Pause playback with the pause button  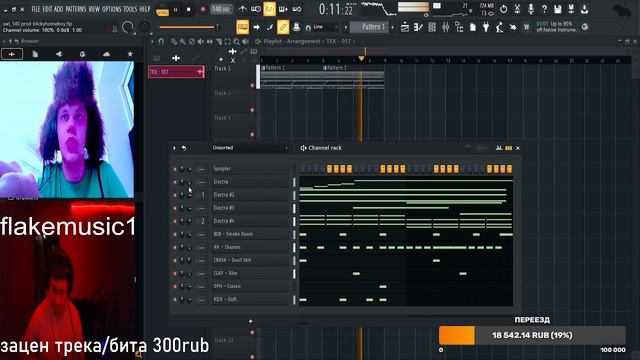pos(176,9)
